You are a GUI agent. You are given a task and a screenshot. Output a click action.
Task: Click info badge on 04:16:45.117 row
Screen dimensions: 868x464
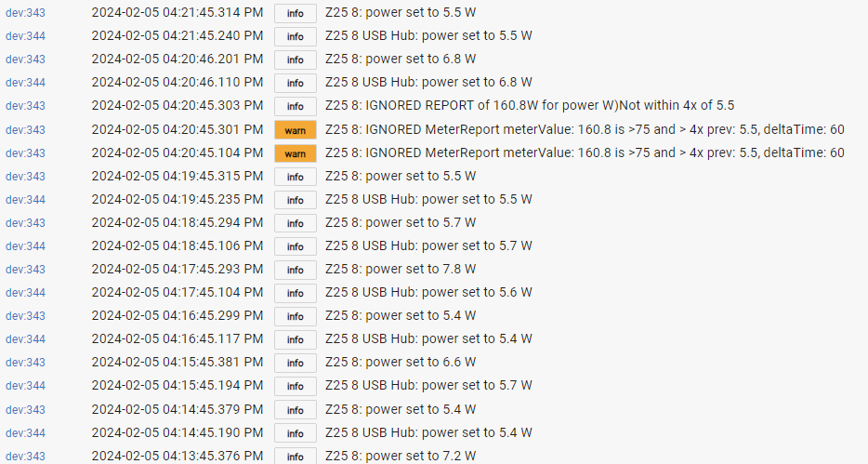pos(295,339)
